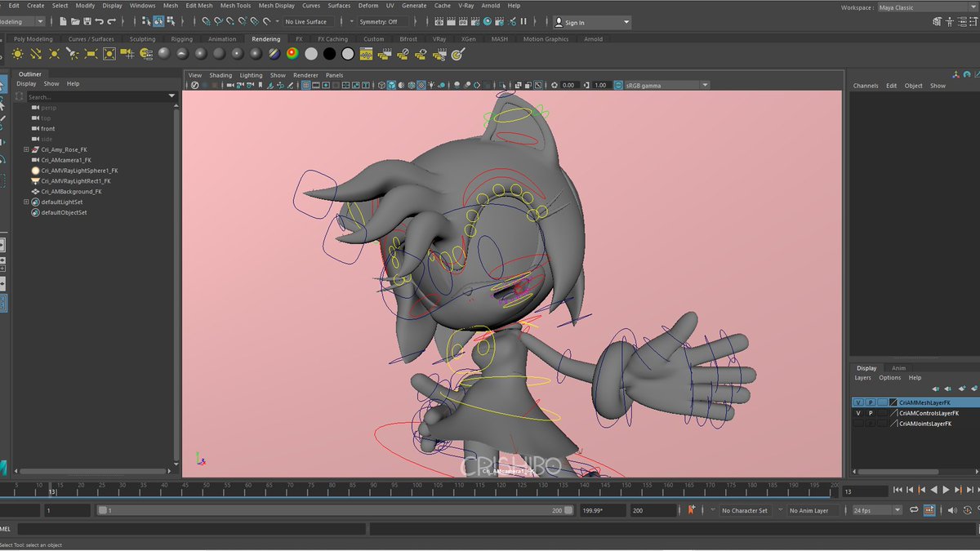Open the Mesh Tools menu
The height and width of the screenshot is (551, 980).
click(235, 6)
